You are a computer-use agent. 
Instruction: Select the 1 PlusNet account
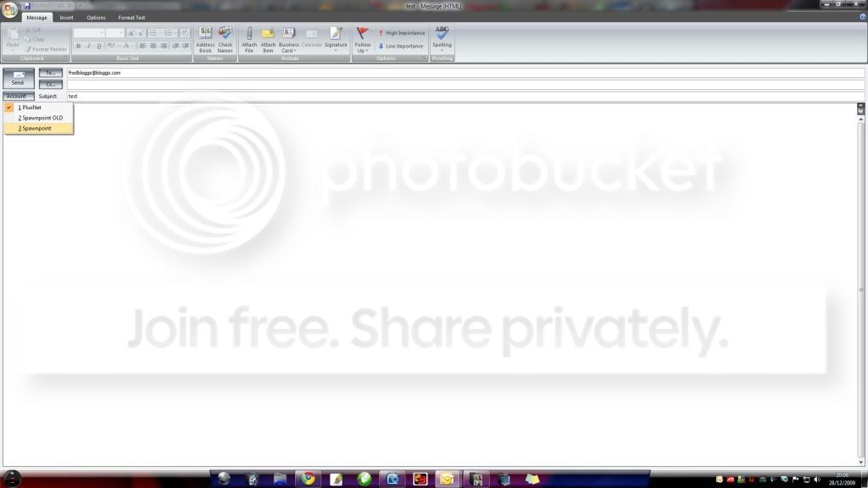(38, 108)
